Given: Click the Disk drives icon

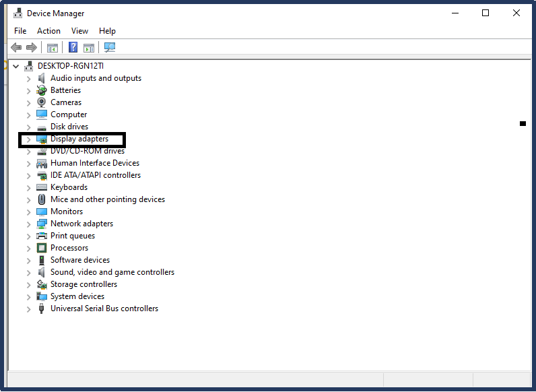Looking at the screenshot, I should pos(41,127).
